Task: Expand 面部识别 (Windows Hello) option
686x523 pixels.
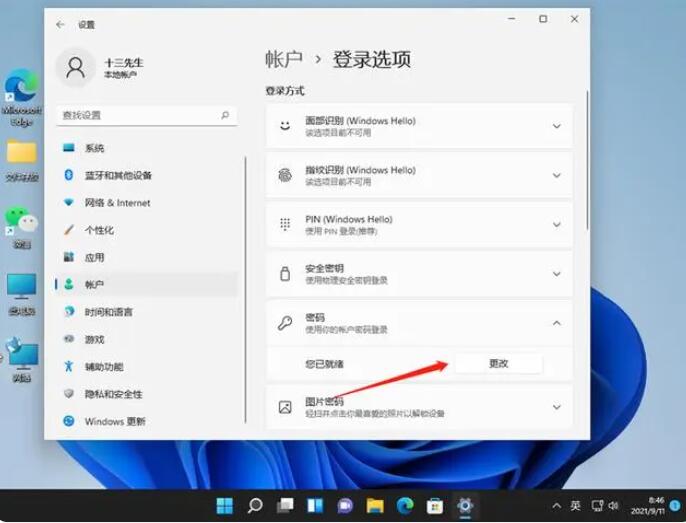Action: pyautogui.click(x=556, y=127)
